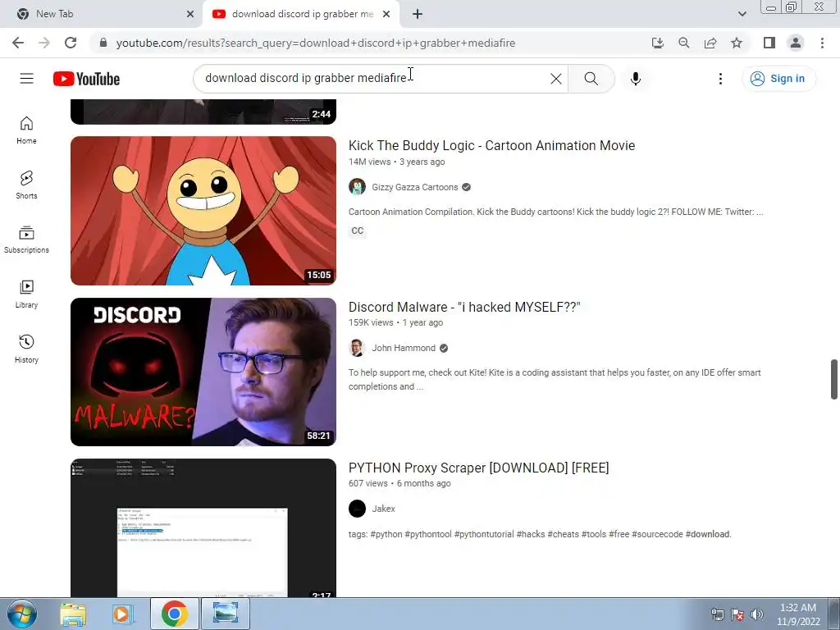
Task: Open Shorts in sidebar
Action: click(26, 185)
